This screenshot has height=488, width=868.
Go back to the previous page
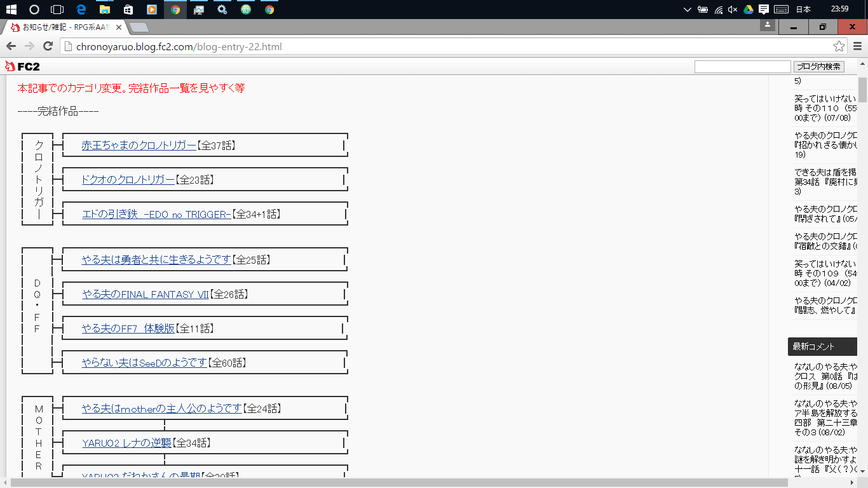[x=11, y=46]
